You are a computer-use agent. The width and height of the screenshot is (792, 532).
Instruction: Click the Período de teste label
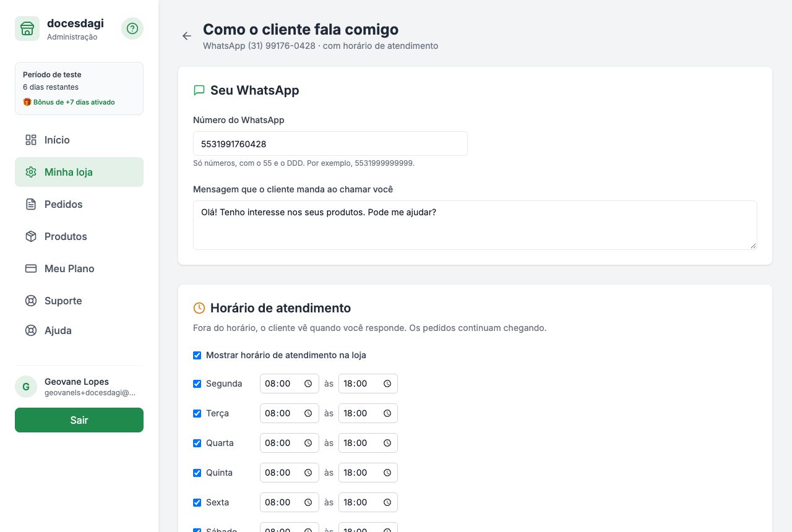(52, 74)
